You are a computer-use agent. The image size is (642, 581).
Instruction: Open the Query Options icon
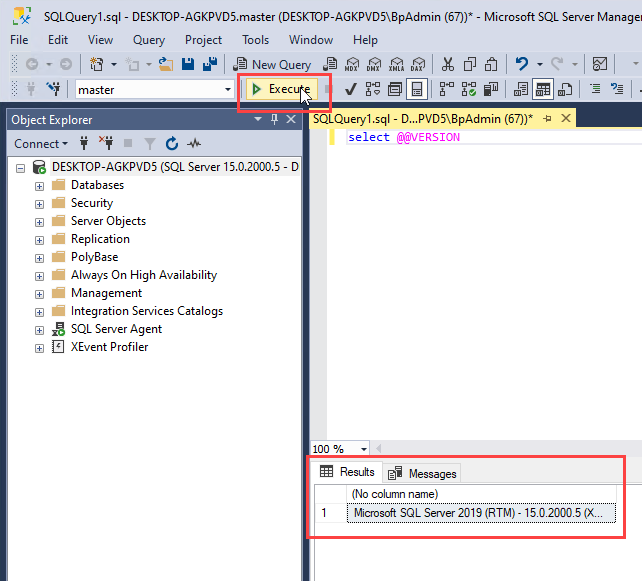pyautogui.click(x=395, y=89)
